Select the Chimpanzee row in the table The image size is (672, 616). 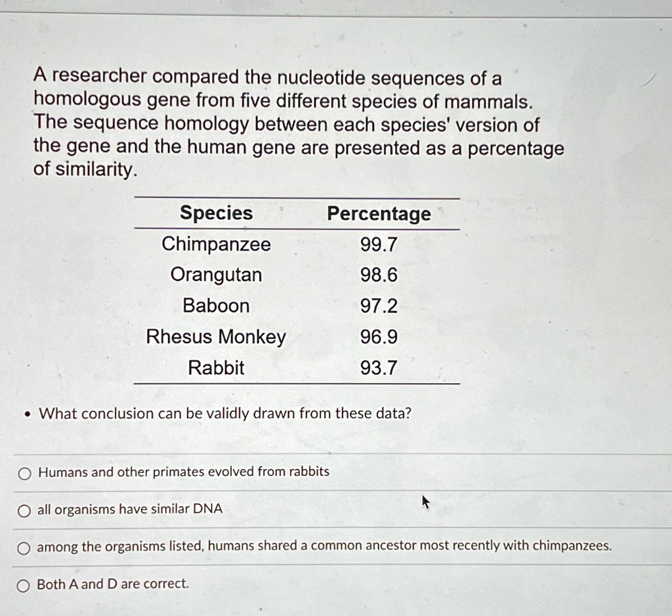[x=216, y=245]
